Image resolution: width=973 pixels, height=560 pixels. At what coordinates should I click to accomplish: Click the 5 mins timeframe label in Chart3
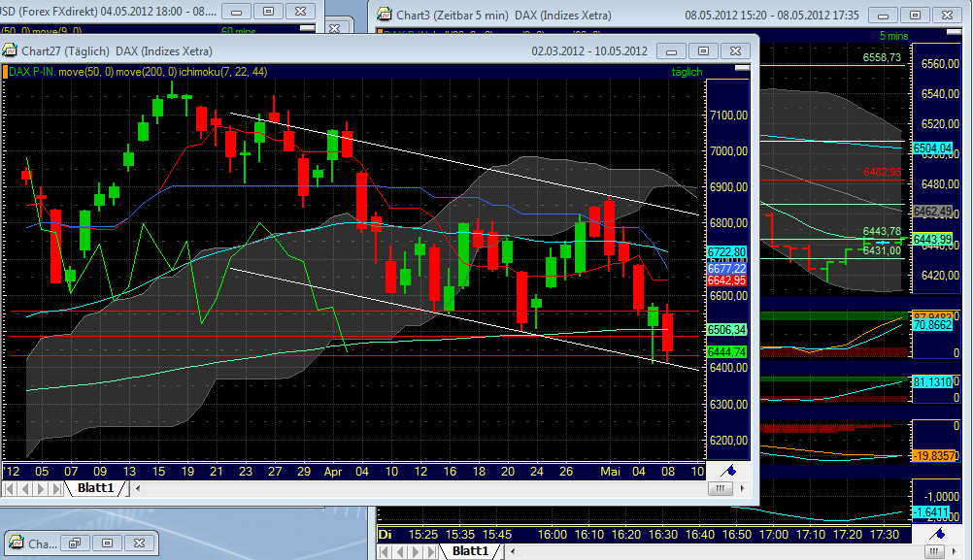tap(893, 36)
